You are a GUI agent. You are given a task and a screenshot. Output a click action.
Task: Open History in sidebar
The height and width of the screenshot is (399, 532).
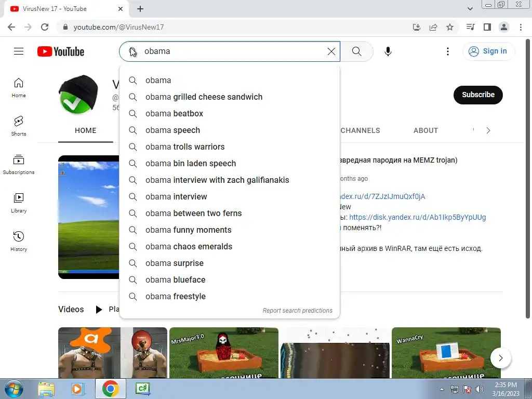coord(19,241)
